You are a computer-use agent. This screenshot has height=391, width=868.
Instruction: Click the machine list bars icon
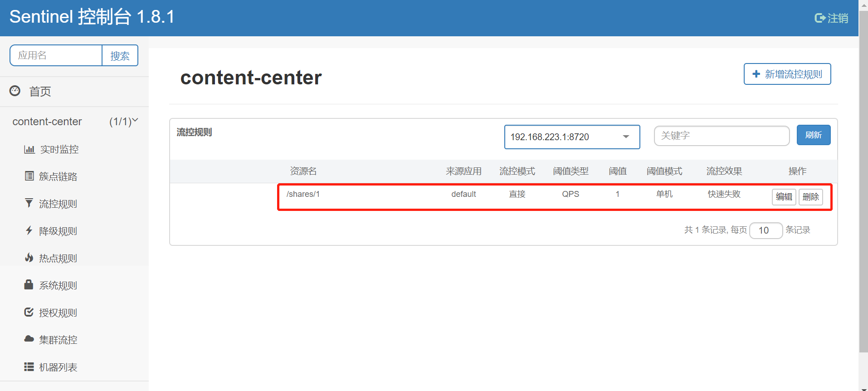coord(29,367)
